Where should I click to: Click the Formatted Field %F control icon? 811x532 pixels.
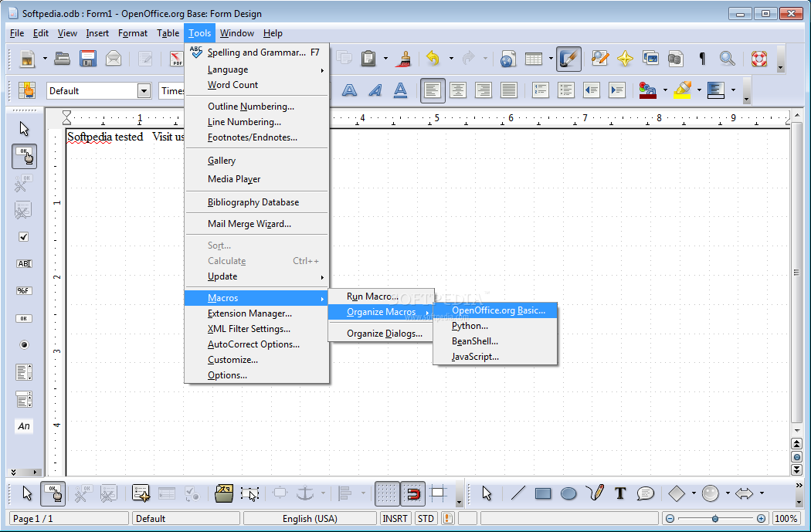coord(24,290)
